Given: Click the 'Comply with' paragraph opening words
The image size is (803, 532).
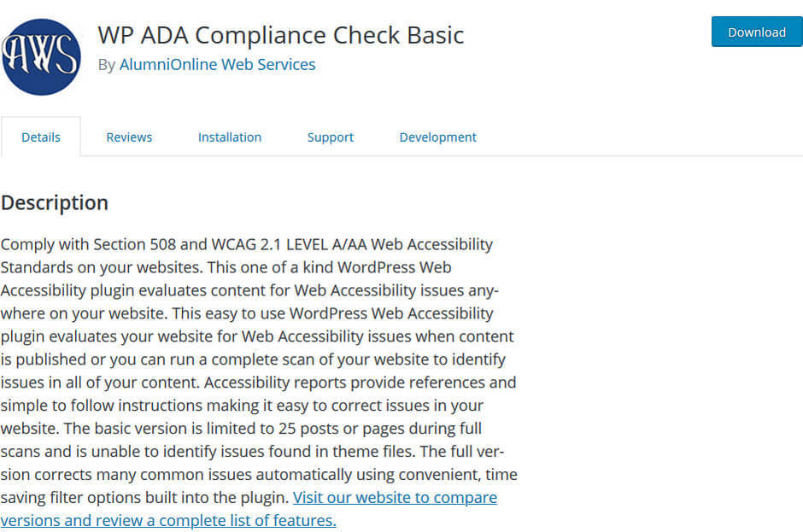Looking at the screenshot, I should 45,245.
